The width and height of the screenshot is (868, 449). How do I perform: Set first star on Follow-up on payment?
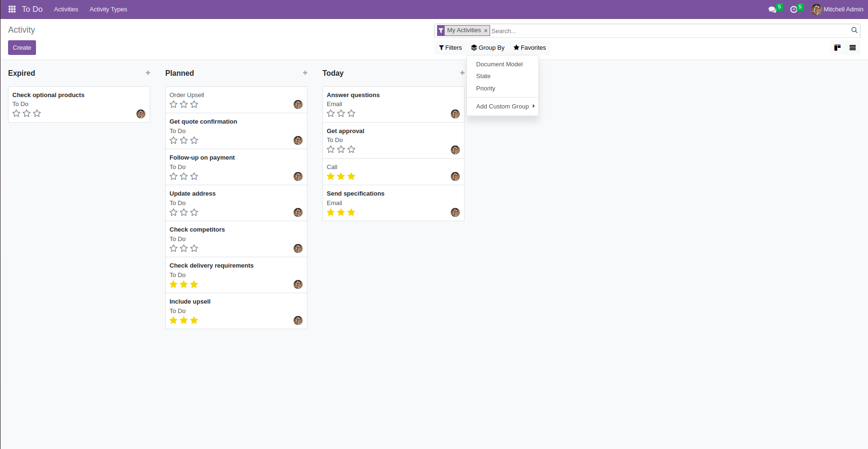pyautogui.click(x=174, y=176)
